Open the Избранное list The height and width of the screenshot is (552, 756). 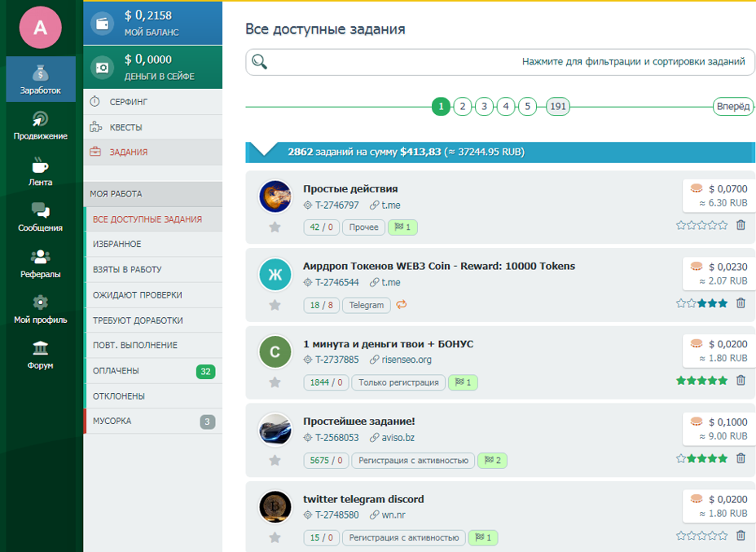[154, 244]
